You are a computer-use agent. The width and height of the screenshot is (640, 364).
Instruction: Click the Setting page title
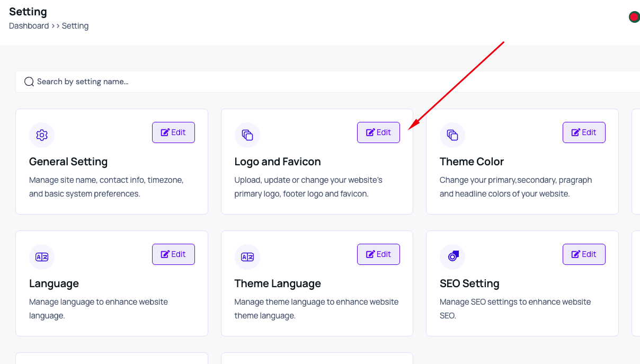(28, 12)
